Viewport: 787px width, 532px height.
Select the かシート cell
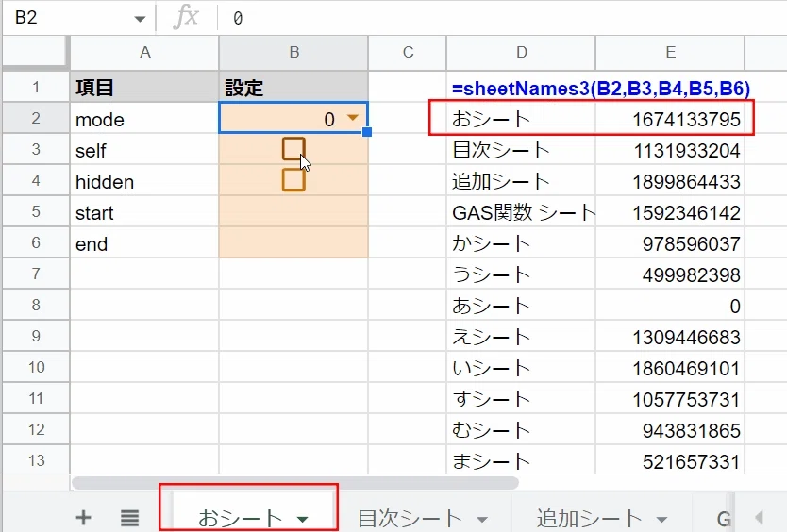(521, 243)
